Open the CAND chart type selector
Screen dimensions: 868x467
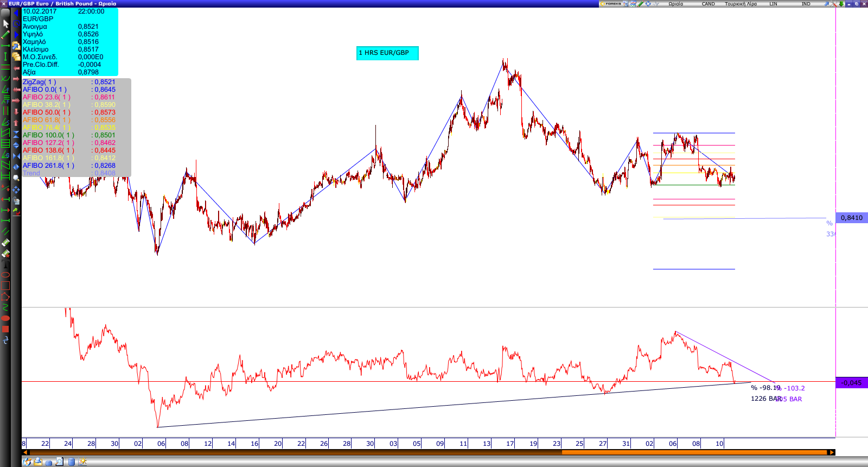tap(709, 4)
